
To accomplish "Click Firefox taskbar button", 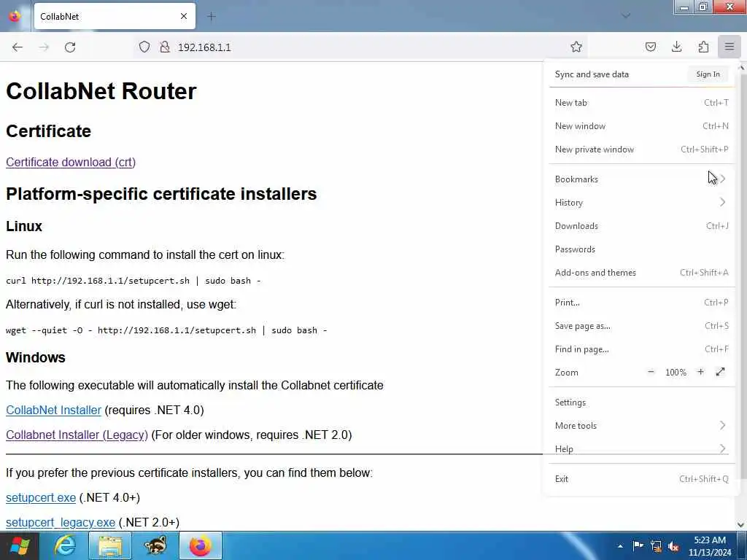I will click(x=201, y=545).
